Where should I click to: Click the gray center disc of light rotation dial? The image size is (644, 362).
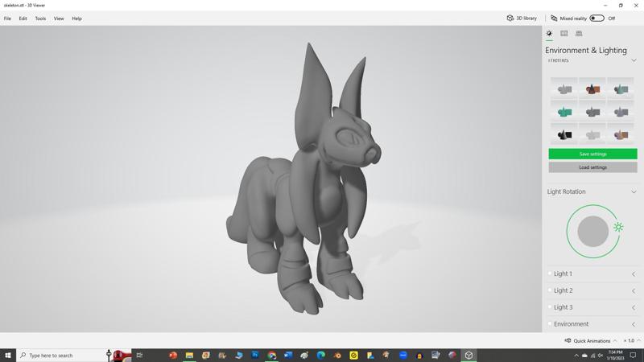pyautogui.click(x=592, y=231)
